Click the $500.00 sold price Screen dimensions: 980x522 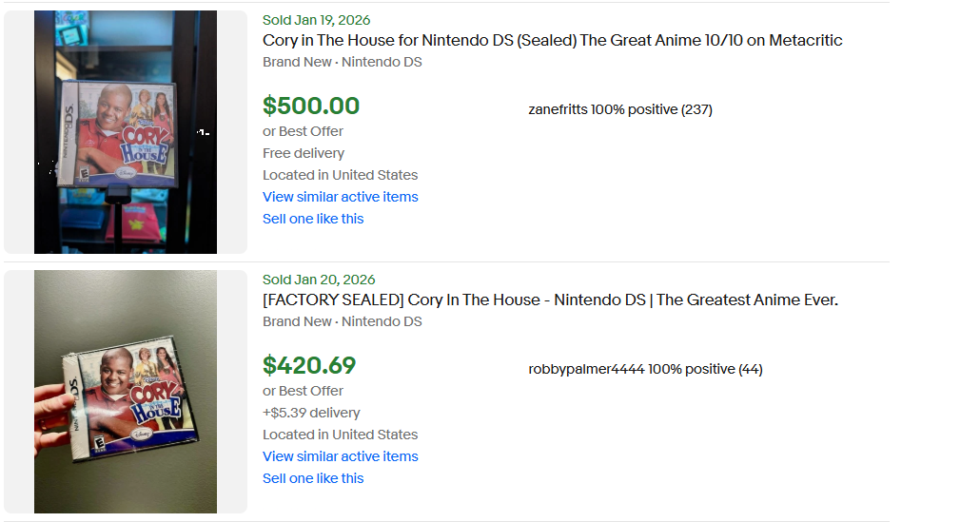tap(311, 106)
